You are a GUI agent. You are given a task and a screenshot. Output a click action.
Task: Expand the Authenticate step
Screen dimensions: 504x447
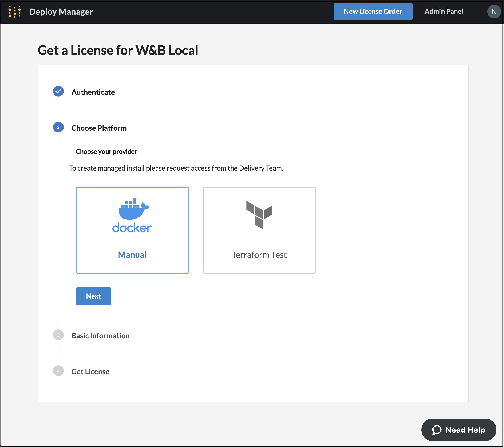click(x=93, y=92)
